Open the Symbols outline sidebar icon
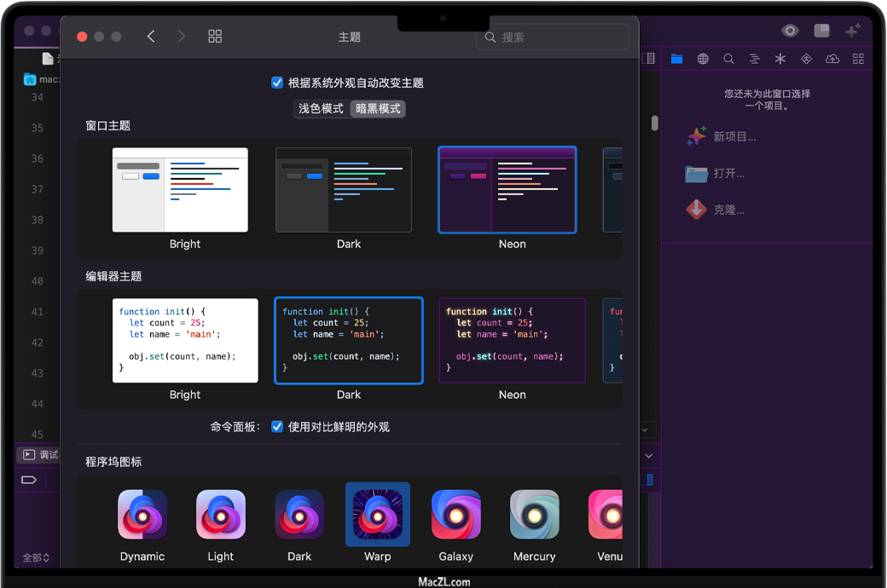Viewport: 887px width, 588px height. 754,59
